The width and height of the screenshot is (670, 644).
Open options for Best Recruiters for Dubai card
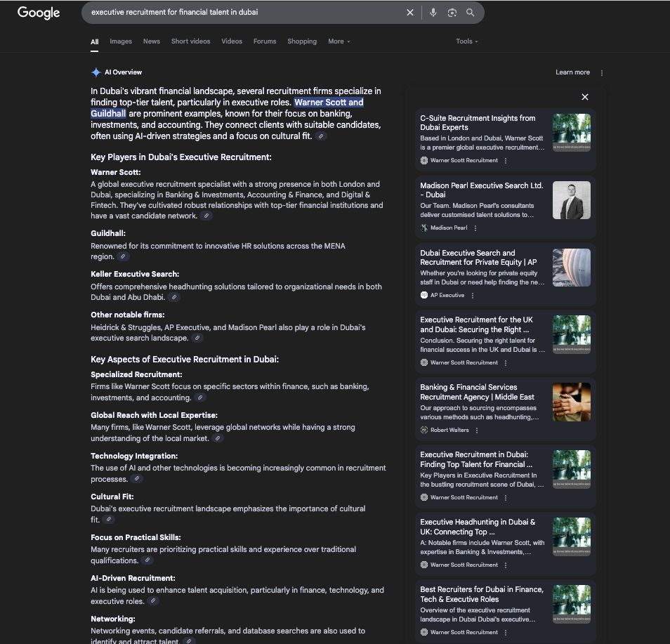(506, 633)
